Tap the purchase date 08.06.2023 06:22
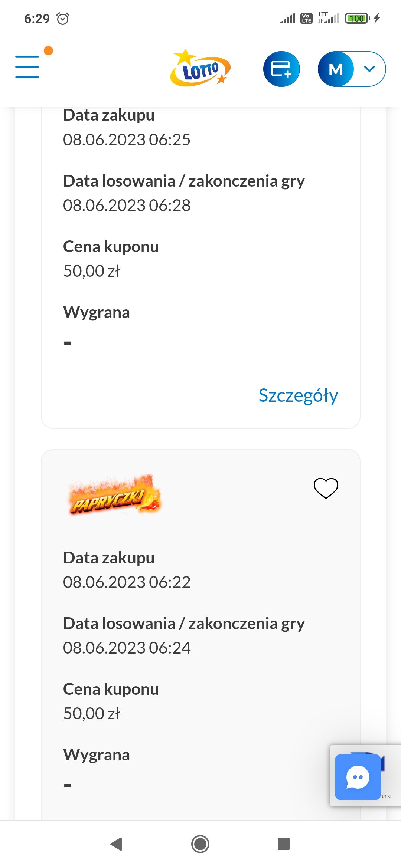The width and height of the screenshot is (401, 868). coord(127,582)
